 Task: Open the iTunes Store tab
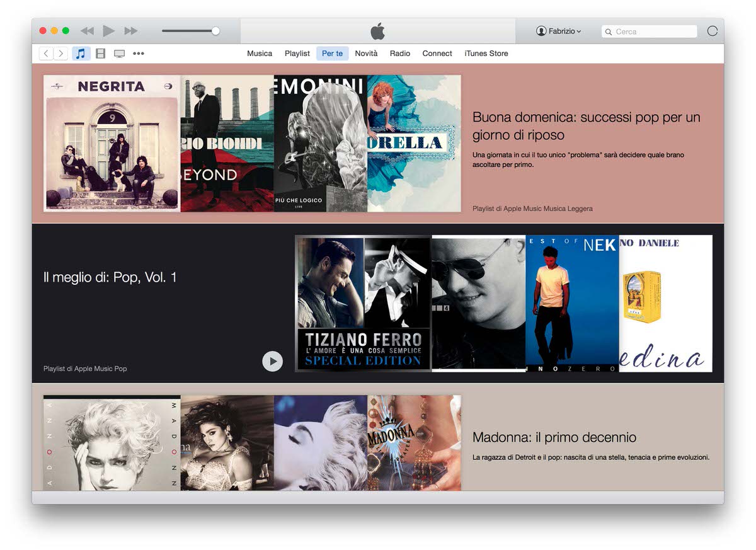tap(486, 54)
